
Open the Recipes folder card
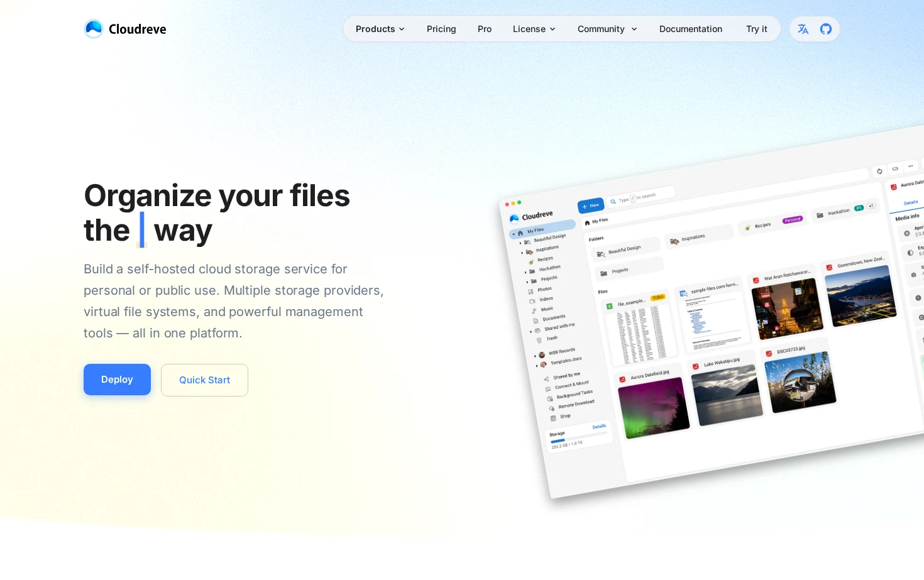pos(773,223)
